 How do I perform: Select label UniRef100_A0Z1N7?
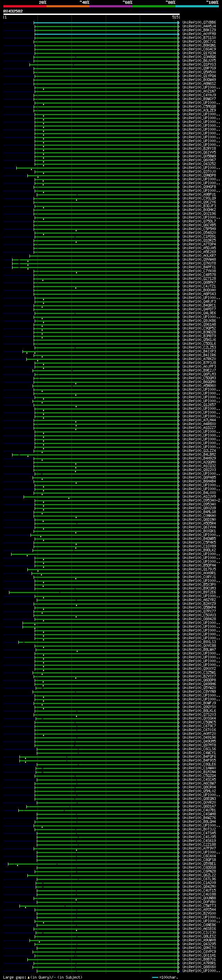[x=199, y=91]
